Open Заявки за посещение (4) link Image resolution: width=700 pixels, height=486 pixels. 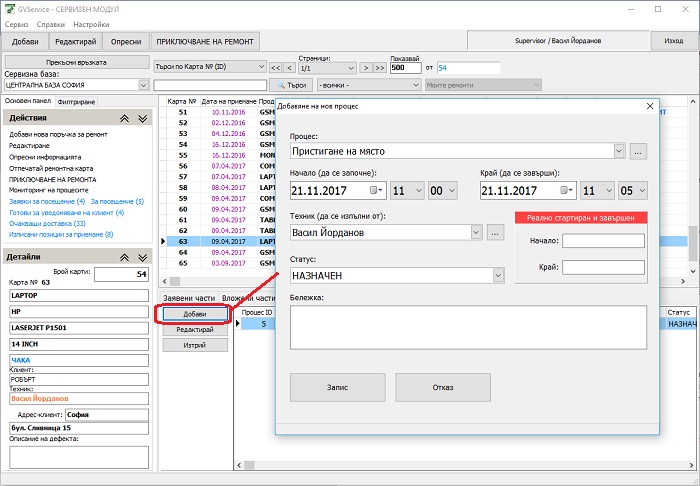[47, 201]
